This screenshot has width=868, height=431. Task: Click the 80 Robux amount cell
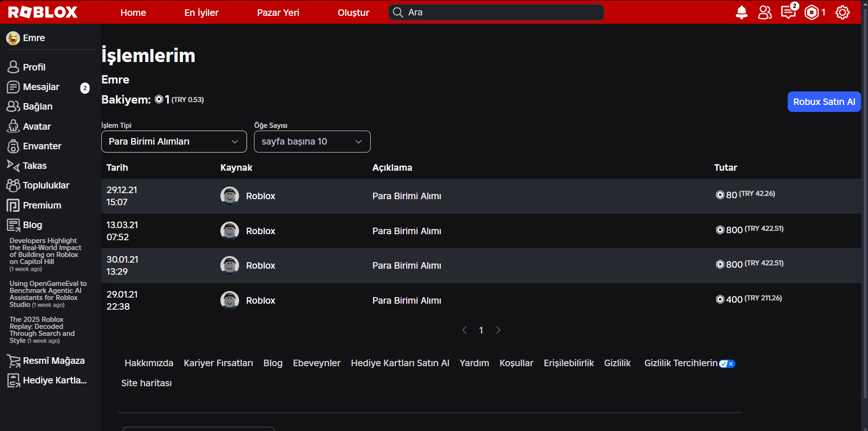point(745,195)
